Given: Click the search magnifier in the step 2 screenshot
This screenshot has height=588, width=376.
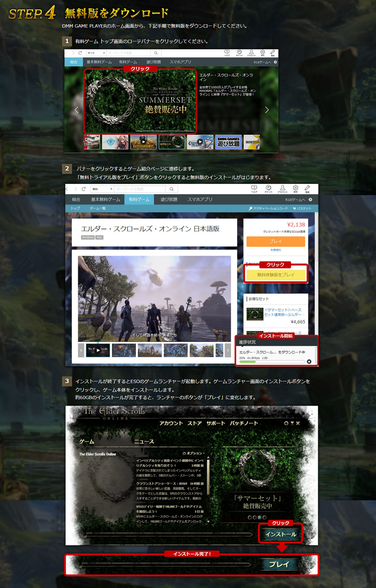Looking at the screenshot, I should point(172,189).
